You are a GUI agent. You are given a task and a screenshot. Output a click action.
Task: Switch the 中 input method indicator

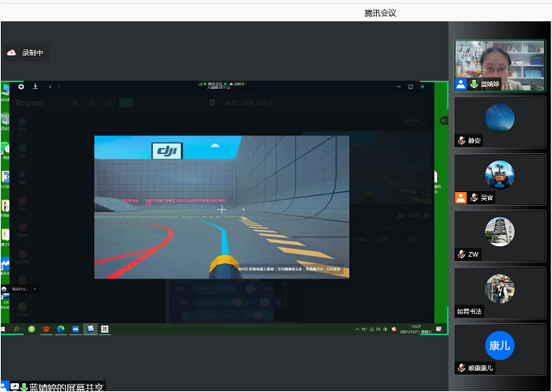click(386, 330)
